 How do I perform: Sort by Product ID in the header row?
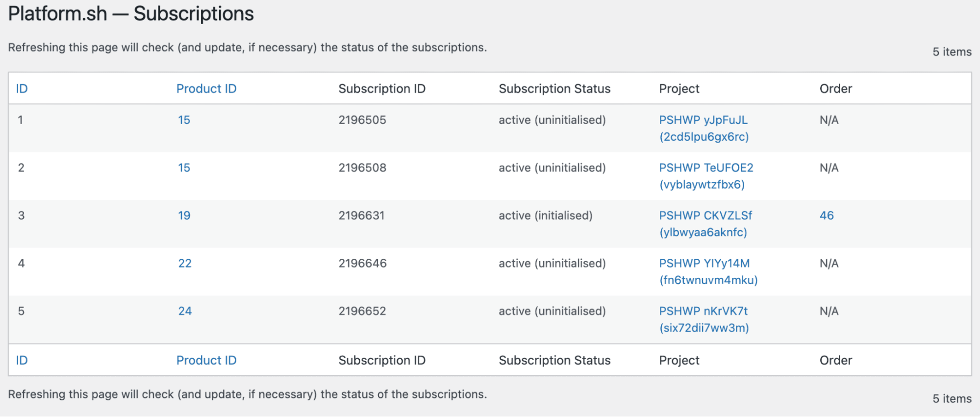(x=206, y=89)
